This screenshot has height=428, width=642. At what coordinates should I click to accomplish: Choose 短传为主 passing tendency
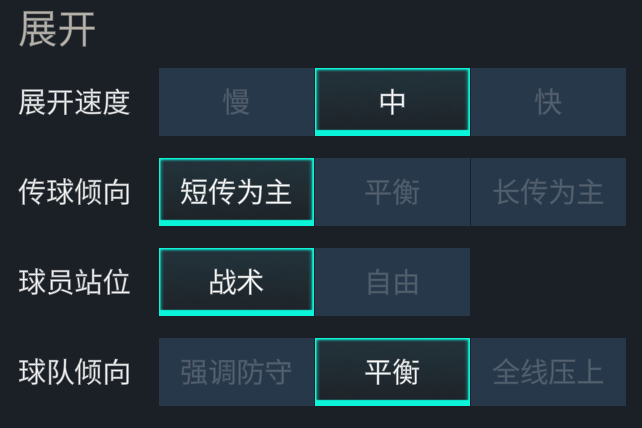(x=236, y=192)
